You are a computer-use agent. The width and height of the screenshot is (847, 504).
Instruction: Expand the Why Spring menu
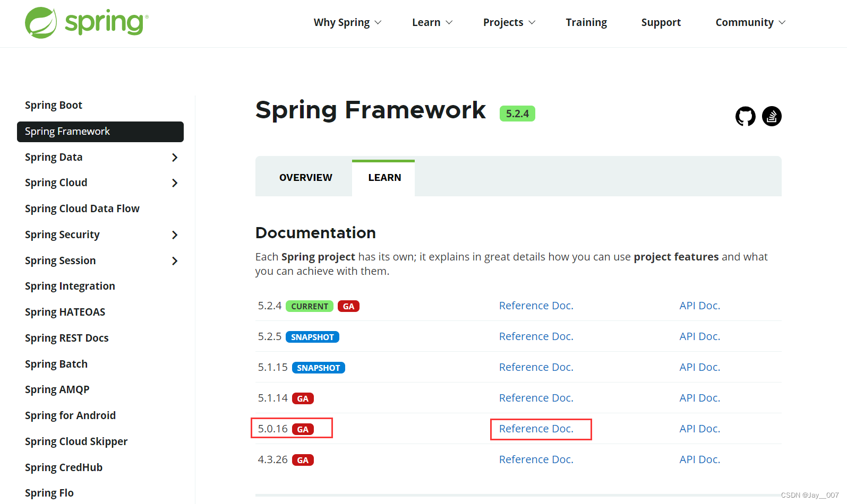348,22
